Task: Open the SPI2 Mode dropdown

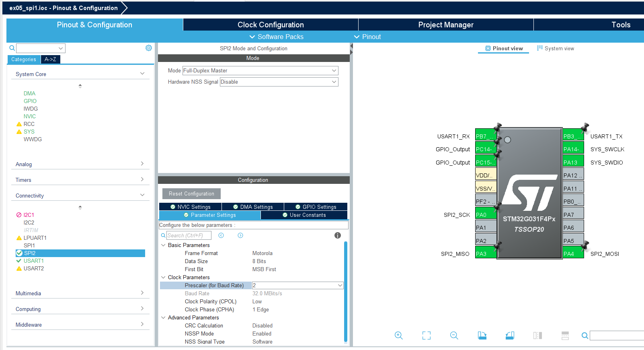Action: pyautogui.click(x=260, y=70)
